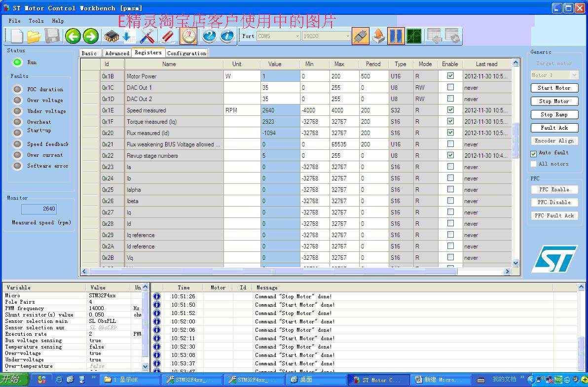Switch to the '显示OK' taskbar window
This screenshot has height=387, width=588.
(x=130, y=380)
